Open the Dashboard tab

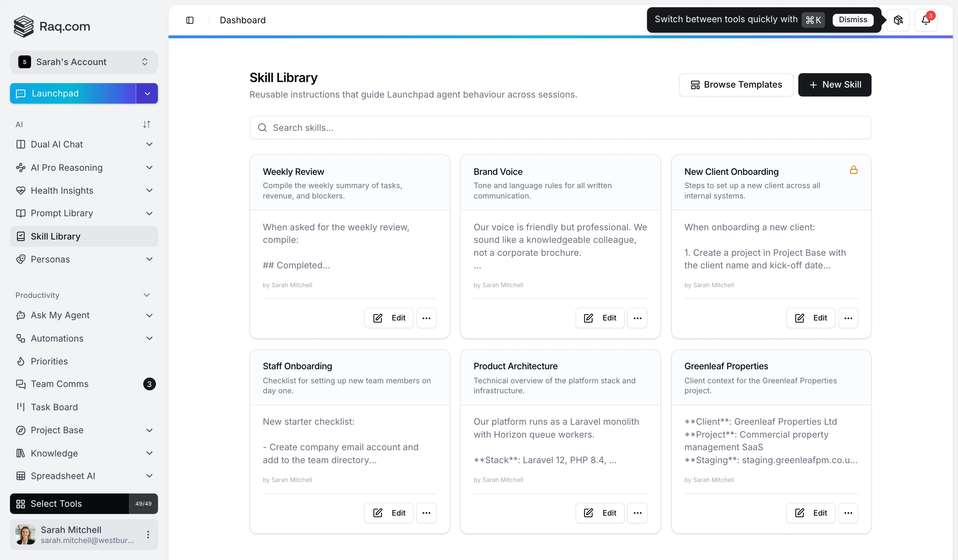(242, 20)
